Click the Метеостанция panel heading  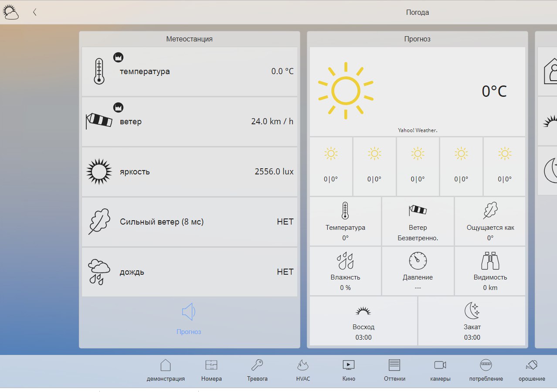point(189,39)
